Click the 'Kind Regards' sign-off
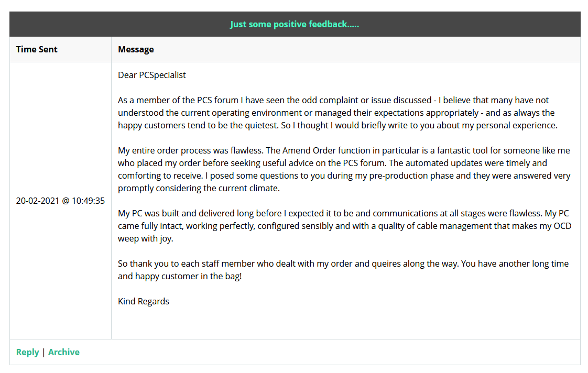588x373 pixels. click(x=144, y=301)
